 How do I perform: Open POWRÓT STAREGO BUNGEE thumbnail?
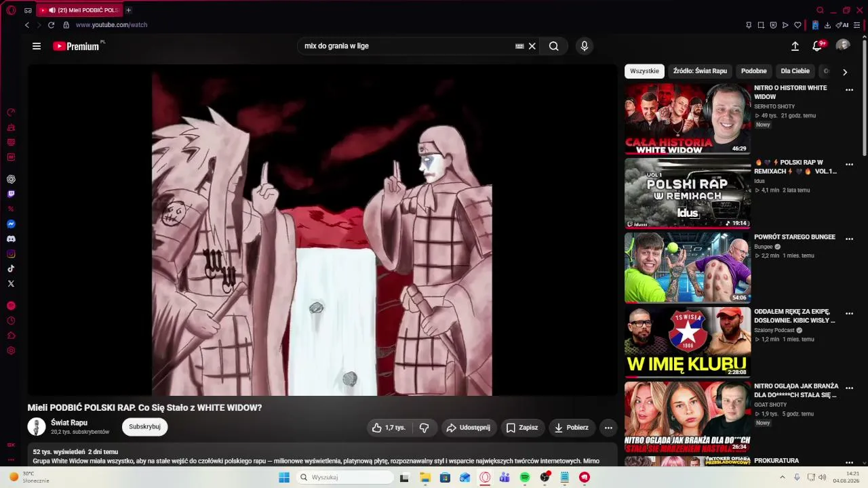pyautogui.click(x=688, y=268)
